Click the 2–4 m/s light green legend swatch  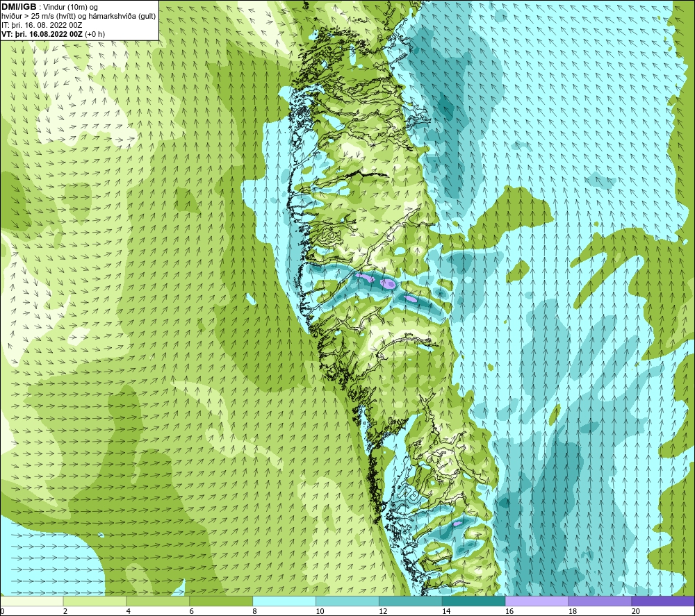pyautogui.click(x=95, y=601)
